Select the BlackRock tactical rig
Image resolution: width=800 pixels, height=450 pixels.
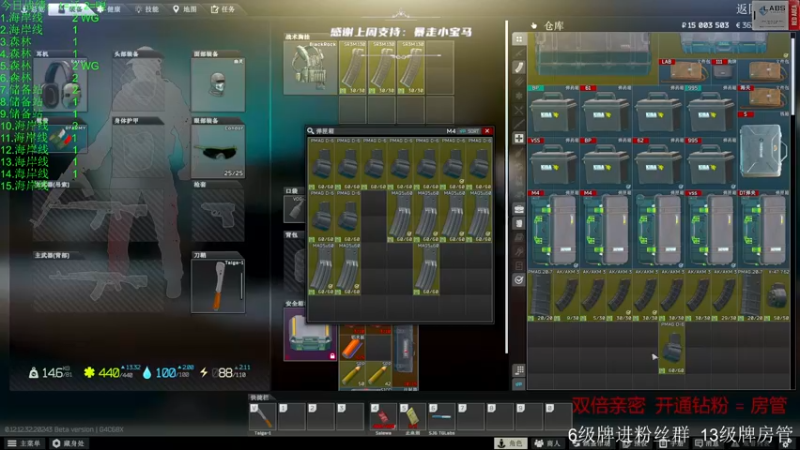click(311, 67)
